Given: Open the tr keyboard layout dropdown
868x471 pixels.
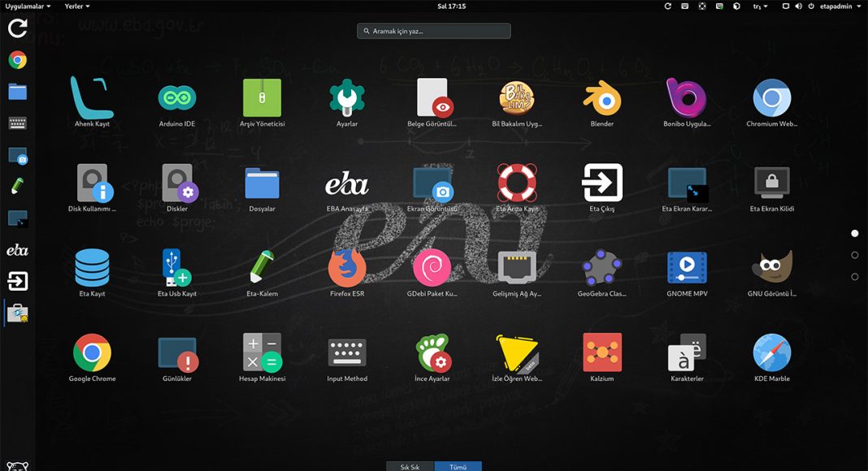Looking at the screenshot, I should 760,6.
